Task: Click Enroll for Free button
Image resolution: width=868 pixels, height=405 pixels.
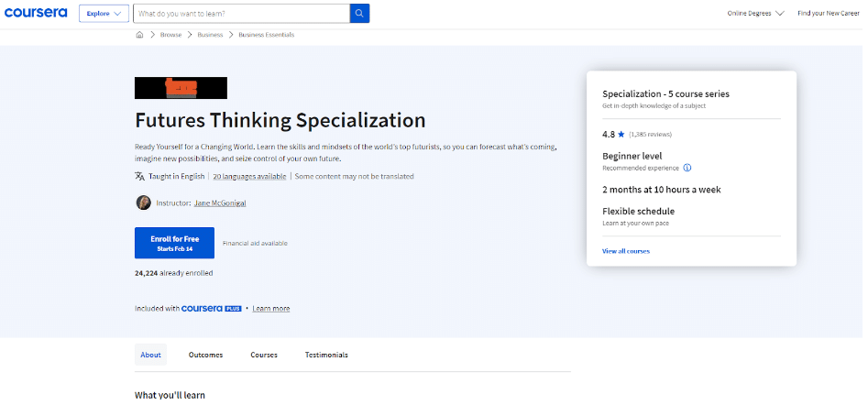Action: [174, 243]
